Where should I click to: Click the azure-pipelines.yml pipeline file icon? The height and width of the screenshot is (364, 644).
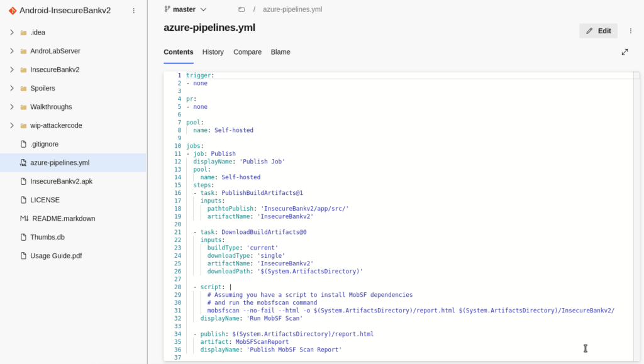point(23,163)
